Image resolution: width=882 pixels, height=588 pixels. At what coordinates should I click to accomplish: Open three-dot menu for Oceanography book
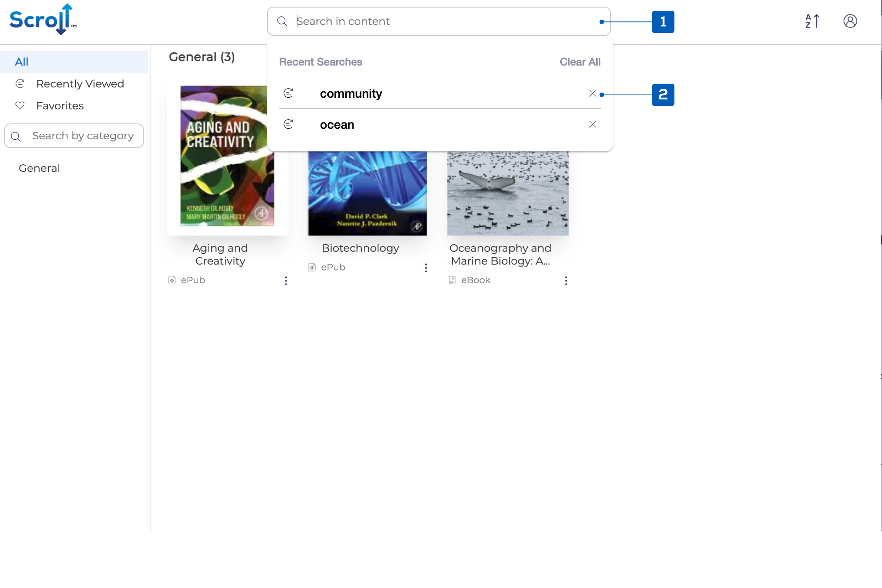[566, 280]
